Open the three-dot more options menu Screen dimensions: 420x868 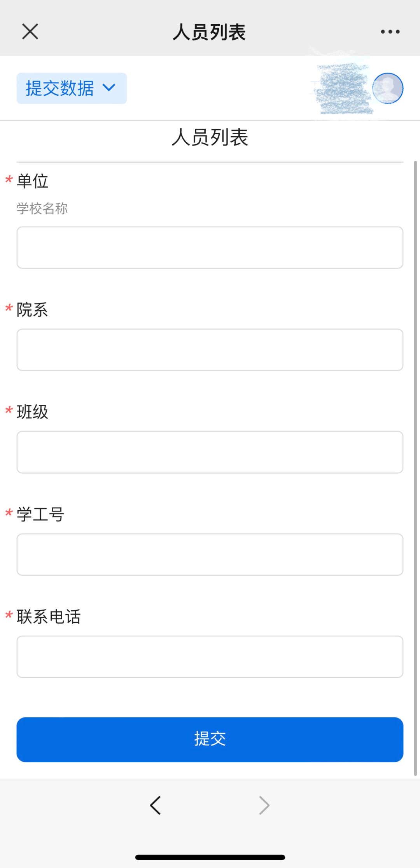pyautogui.click(x=390, y=32)
